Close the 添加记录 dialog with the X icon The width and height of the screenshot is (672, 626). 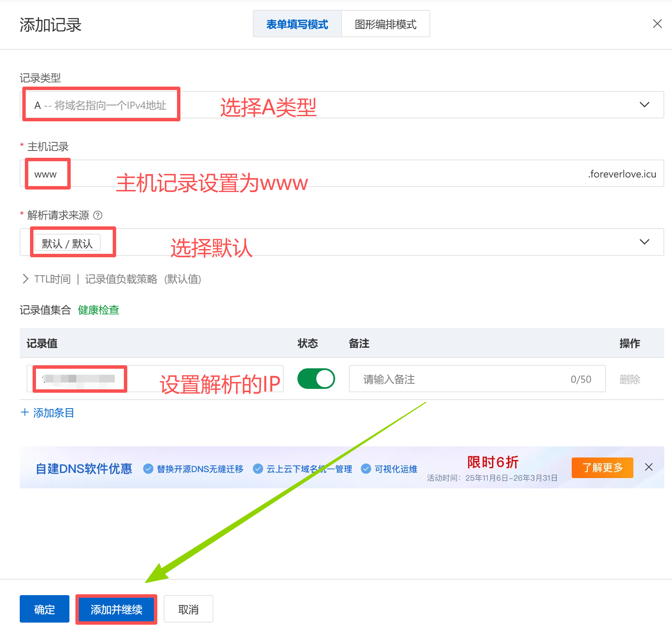click(657, 24)
